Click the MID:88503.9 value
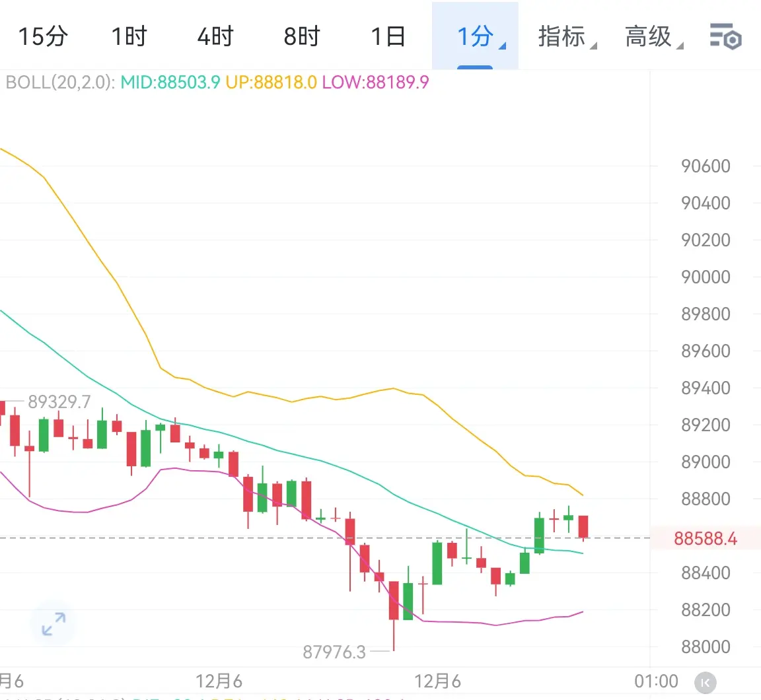Screen dimensions: 761x700 pos(170,82)
